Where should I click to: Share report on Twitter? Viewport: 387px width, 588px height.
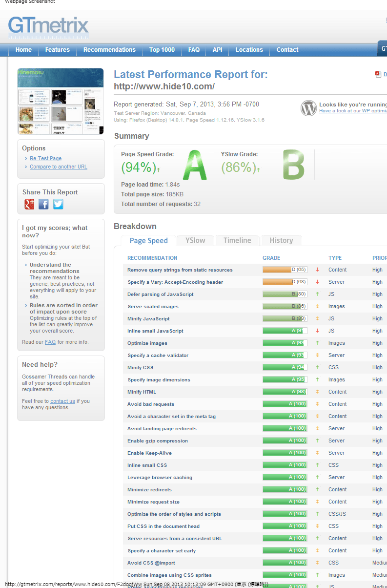click(58, 204)
